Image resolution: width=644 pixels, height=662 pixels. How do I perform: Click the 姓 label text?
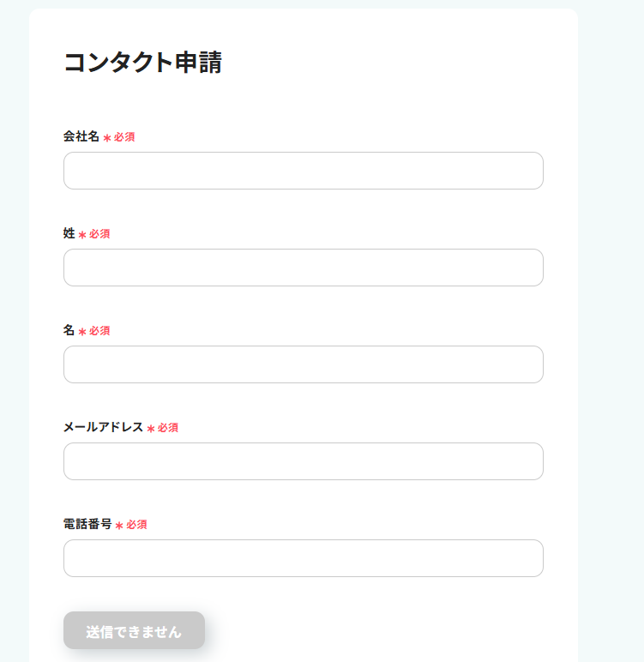[69, 233]
